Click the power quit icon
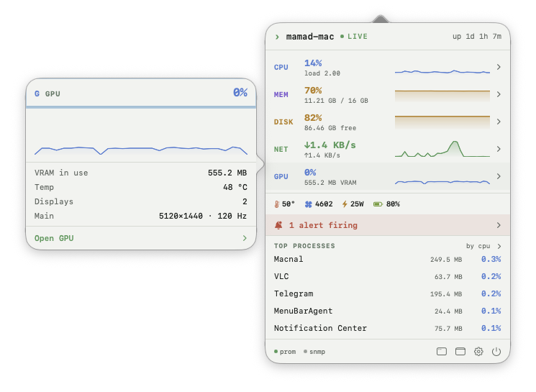536x392 pixels. (496, 351)
